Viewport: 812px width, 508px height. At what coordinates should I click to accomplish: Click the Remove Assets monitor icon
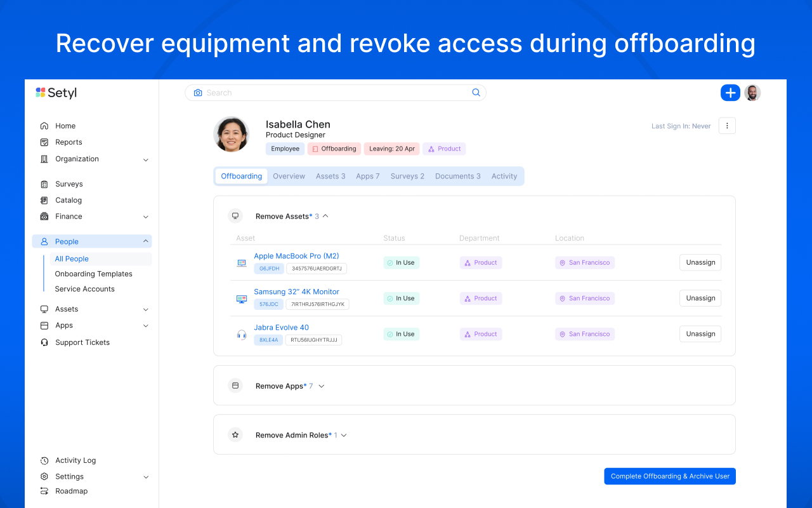tap(235, 216)
